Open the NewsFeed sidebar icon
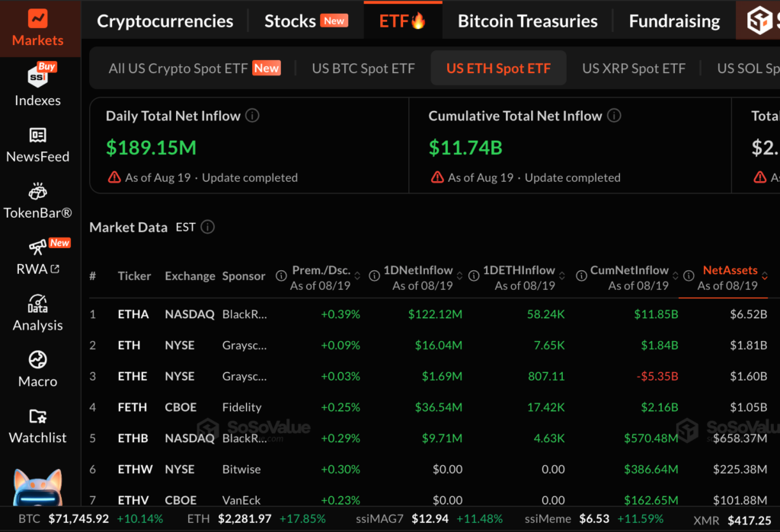Screen dimensions: 780x532 (x=38, y=135)
